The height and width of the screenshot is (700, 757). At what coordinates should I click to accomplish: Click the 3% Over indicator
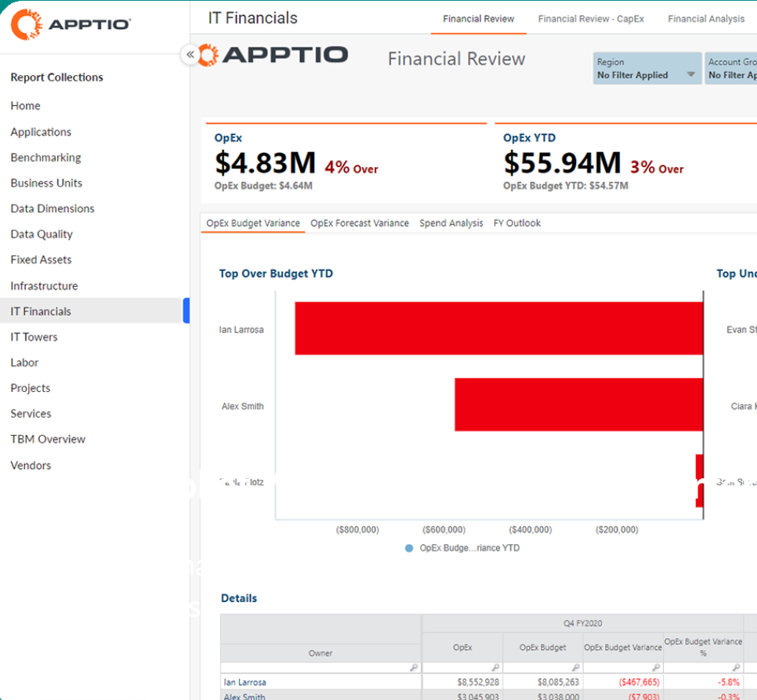(657, 168)
